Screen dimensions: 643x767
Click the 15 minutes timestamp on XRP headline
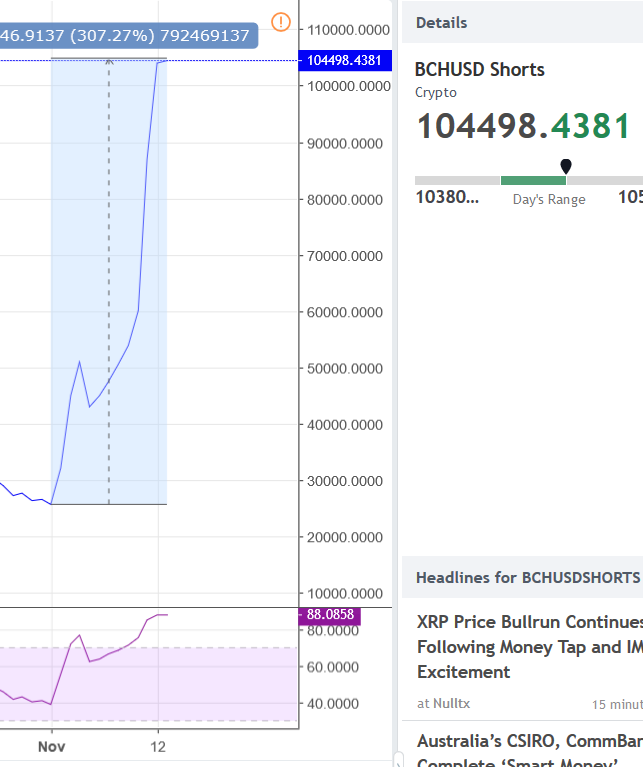pyautogui.click(x=617, y=704)
